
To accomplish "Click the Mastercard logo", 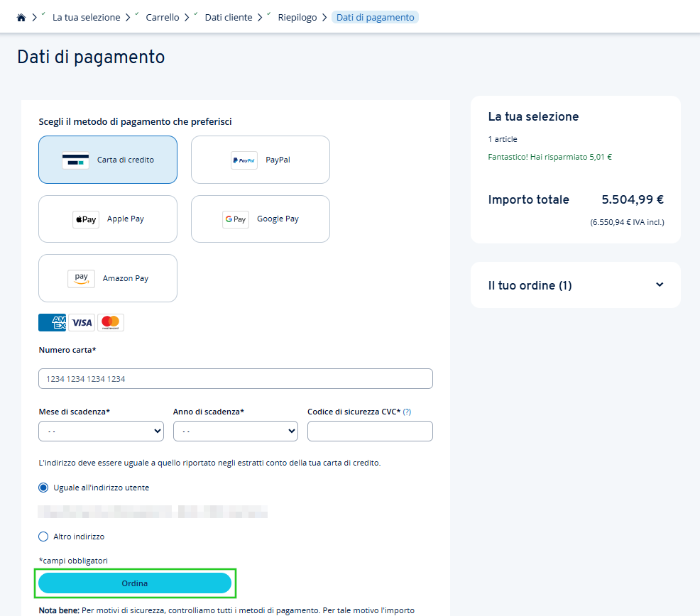I will (x=110, y=322).
